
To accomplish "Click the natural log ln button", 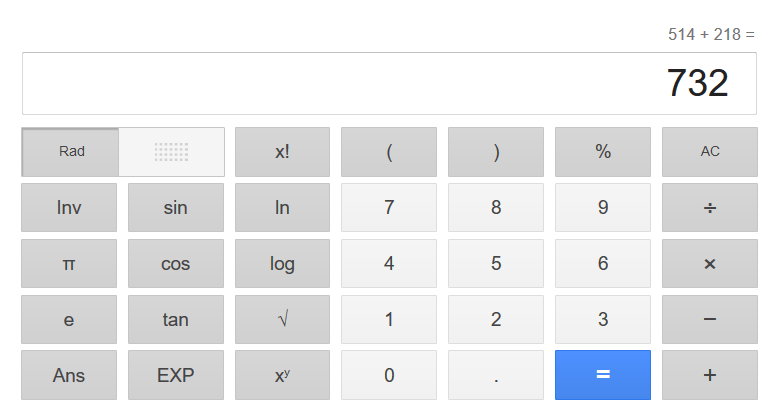I will (282, 208).
